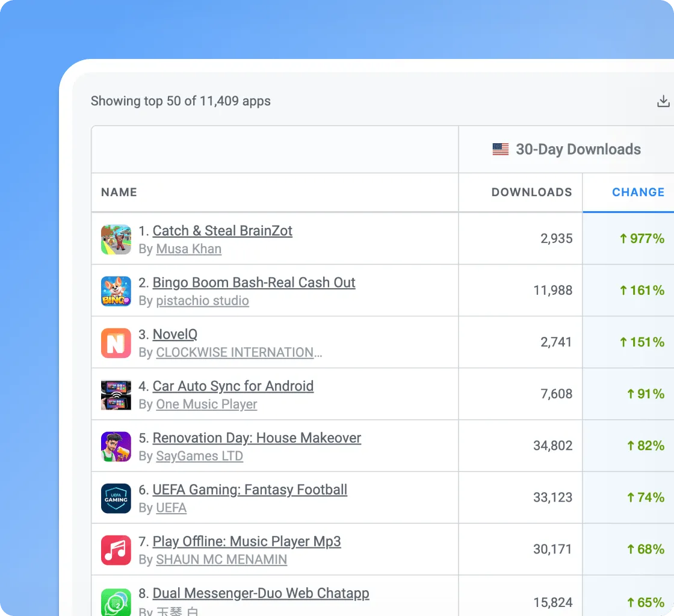
Task: Open Play Offline: Music Player Mp3 link
Action: (247, 541)
